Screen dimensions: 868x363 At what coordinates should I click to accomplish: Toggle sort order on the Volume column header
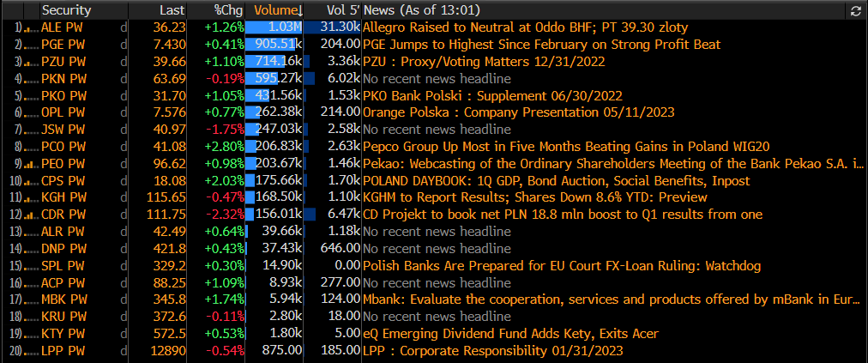279,10
